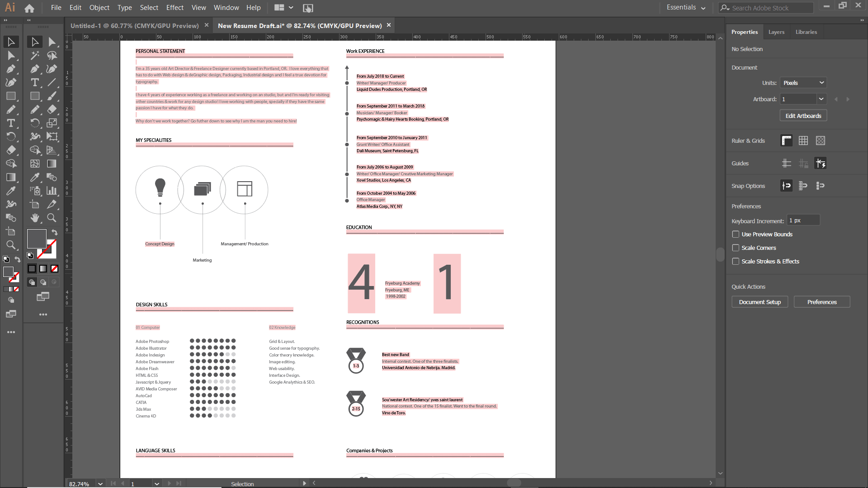
Task: Activate the Type tool
Action: 34,82
